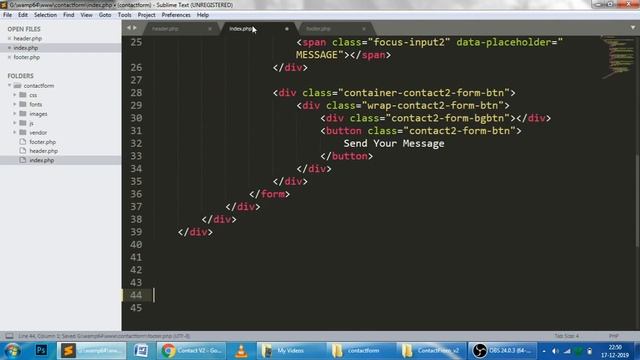This screenshot has width=640, height=360.
Task: Open the File menu
Action: 7,15
